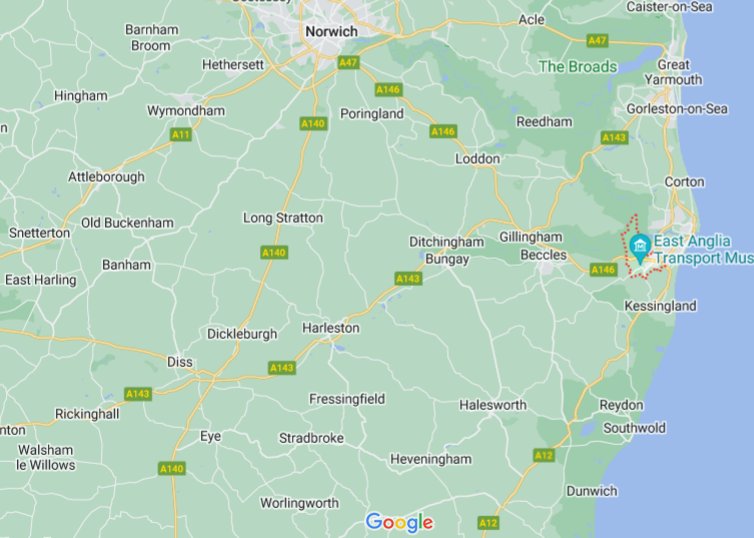Click the A47 road shield near Norwich
The image size is (754, 538).
[349, 63]
